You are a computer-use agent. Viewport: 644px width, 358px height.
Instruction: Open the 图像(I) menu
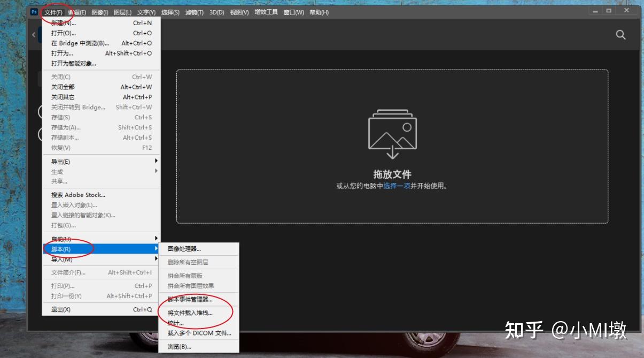[100, 11]
